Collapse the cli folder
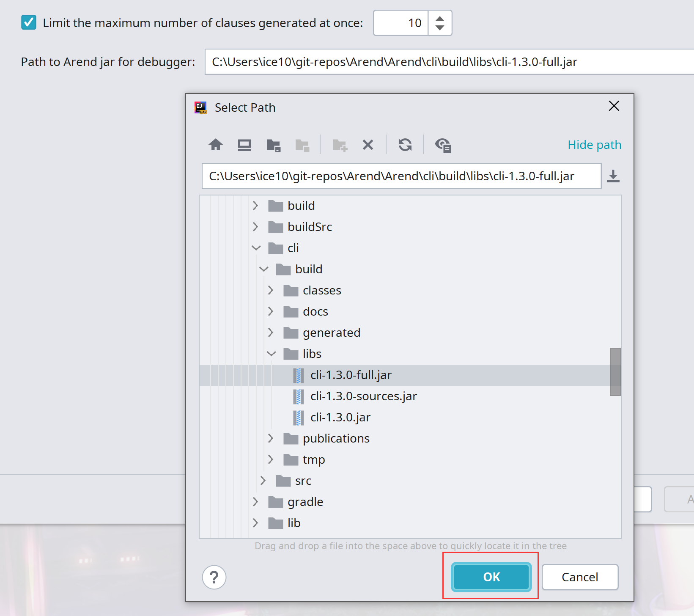 [x=256, y=248]
